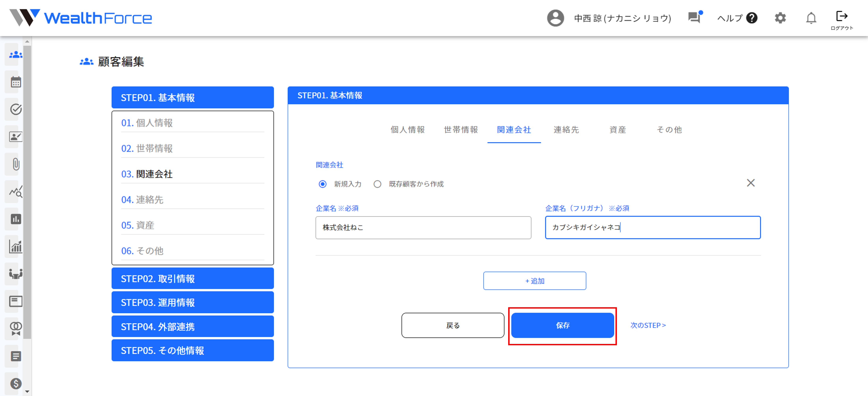Open the chart search analysis icon
This screenshot has width=868, height=396.
coord(16,191)
